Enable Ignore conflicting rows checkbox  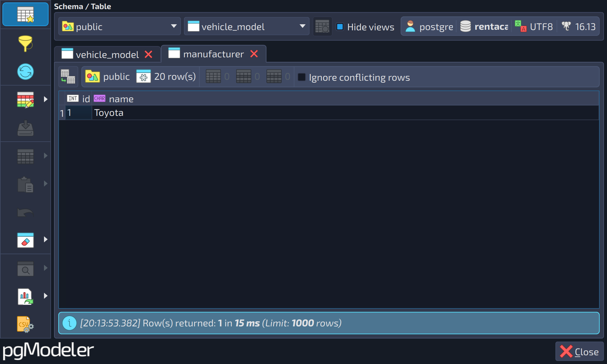302,77
